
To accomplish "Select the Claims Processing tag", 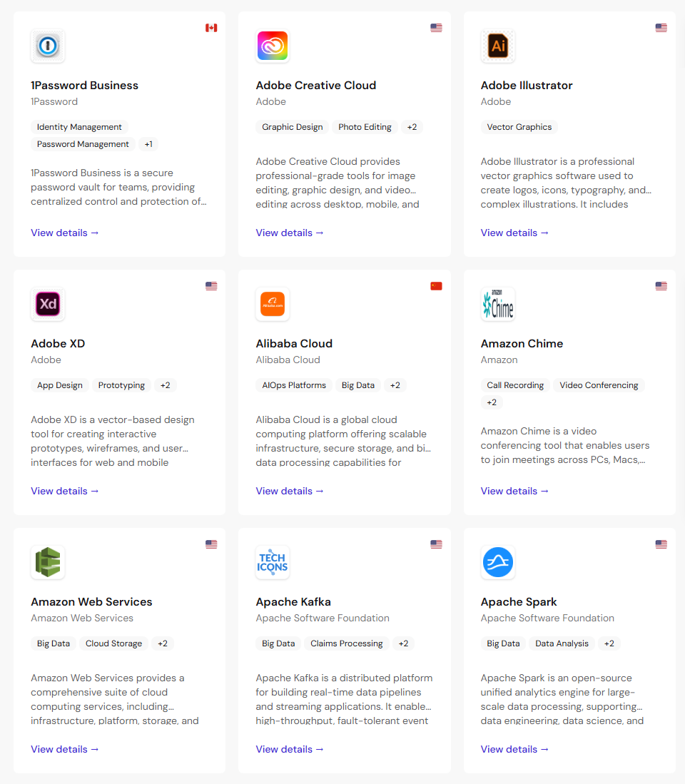I will (347, 643).
